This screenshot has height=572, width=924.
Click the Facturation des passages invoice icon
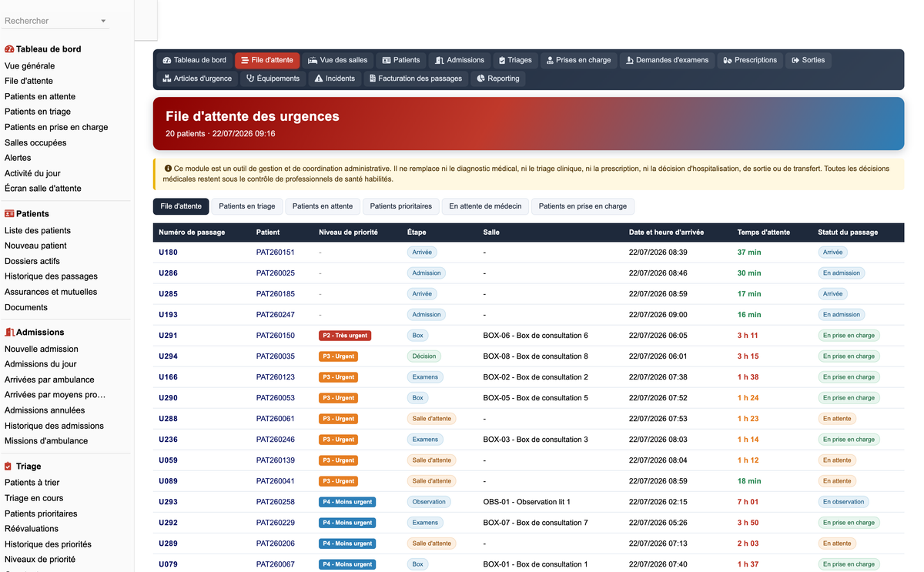click(x=373, y=79)
